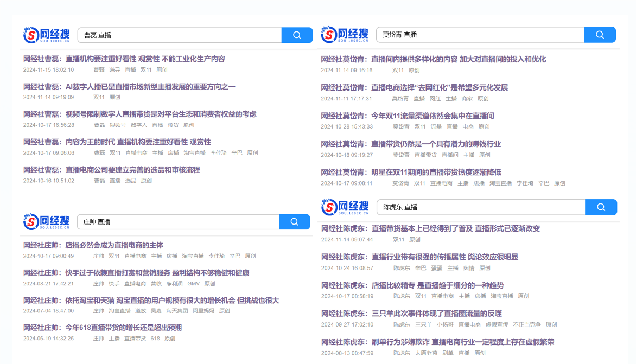Select the search box with '庄帅 直播'

click(177, 222)
